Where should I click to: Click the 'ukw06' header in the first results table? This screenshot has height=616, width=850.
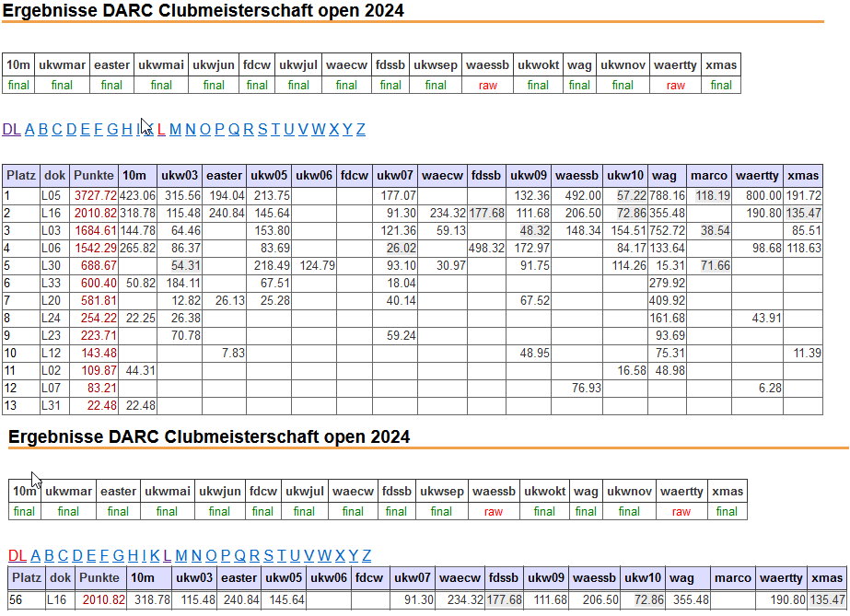tap(314, 176)
